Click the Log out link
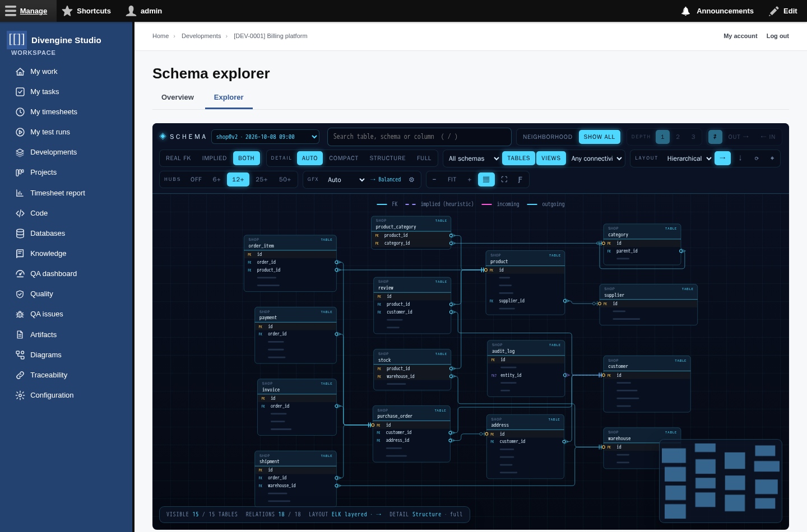The height and width of the screenshot is (532, 807). 777,36
